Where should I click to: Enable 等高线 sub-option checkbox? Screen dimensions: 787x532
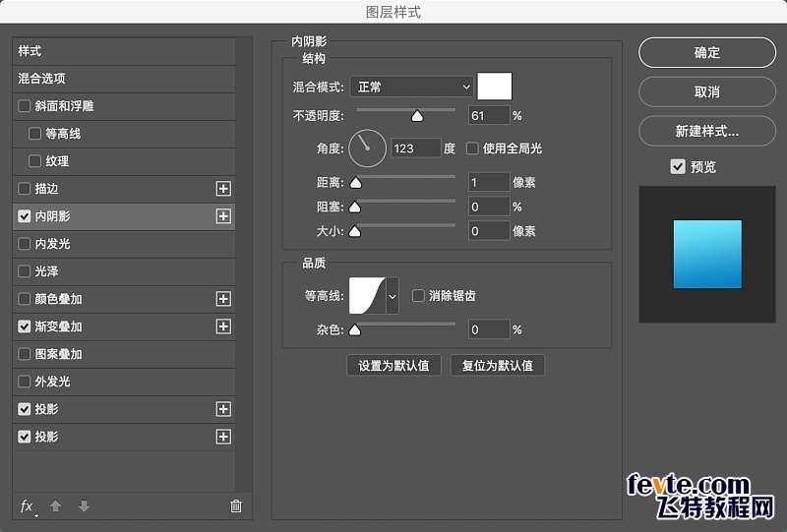pos(34,134)
